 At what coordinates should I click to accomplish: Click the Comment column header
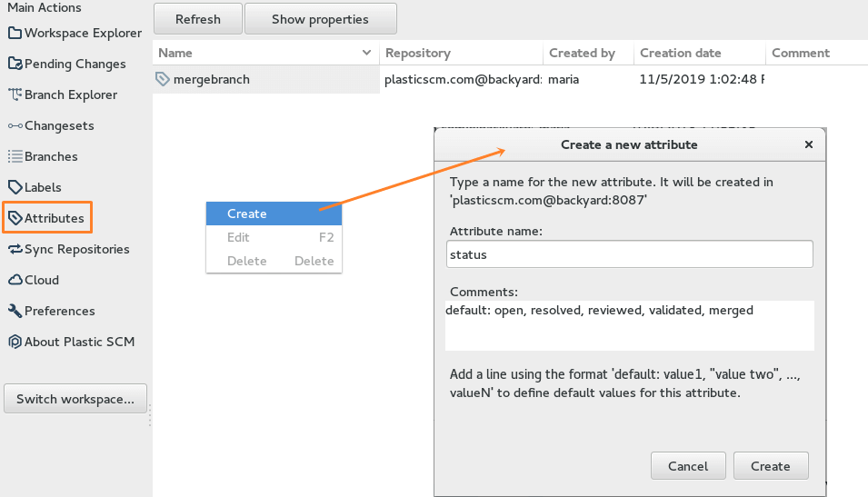[816, 53]
